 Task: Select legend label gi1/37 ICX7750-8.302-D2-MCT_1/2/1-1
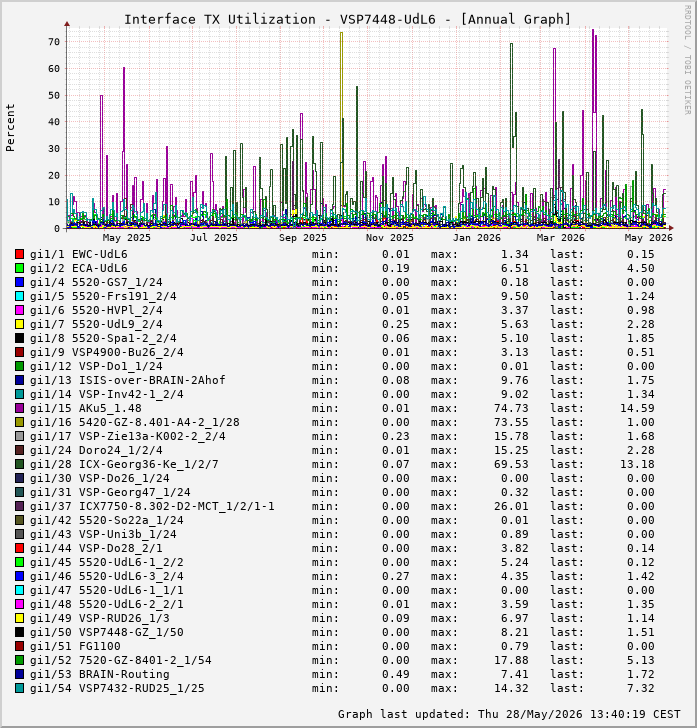click(x=152, y=506)
